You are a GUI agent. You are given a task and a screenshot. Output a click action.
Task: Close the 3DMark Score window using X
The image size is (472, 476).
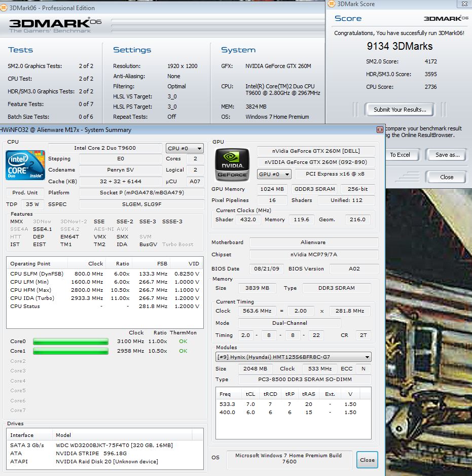point(462,4)
